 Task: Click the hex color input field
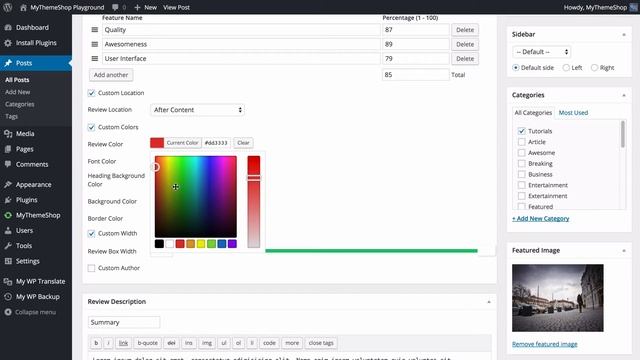216,143
